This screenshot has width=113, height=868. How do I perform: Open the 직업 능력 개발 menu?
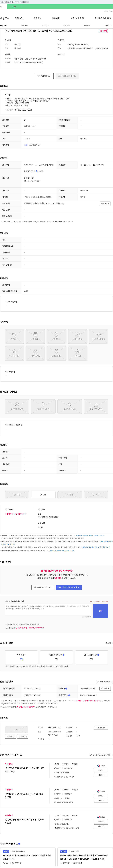click(x=77, y=18)
